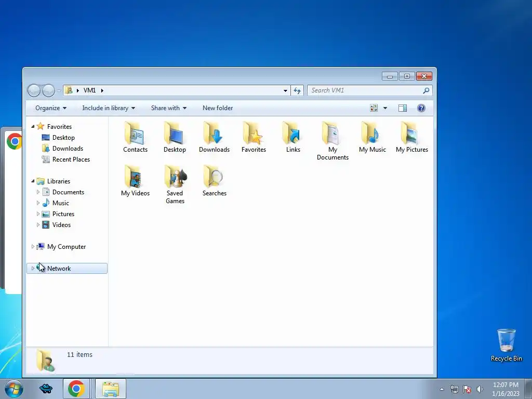Image resolution: width=532 pixels, height=399 pixels.
Task: Click the Windows Explorer taskbar button
Action: click(111, 389)
